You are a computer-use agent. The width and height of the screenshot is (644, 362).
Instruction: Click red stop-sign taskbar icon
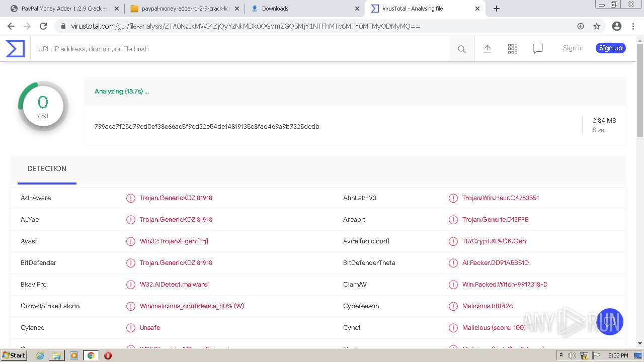[x=108, y=355]
